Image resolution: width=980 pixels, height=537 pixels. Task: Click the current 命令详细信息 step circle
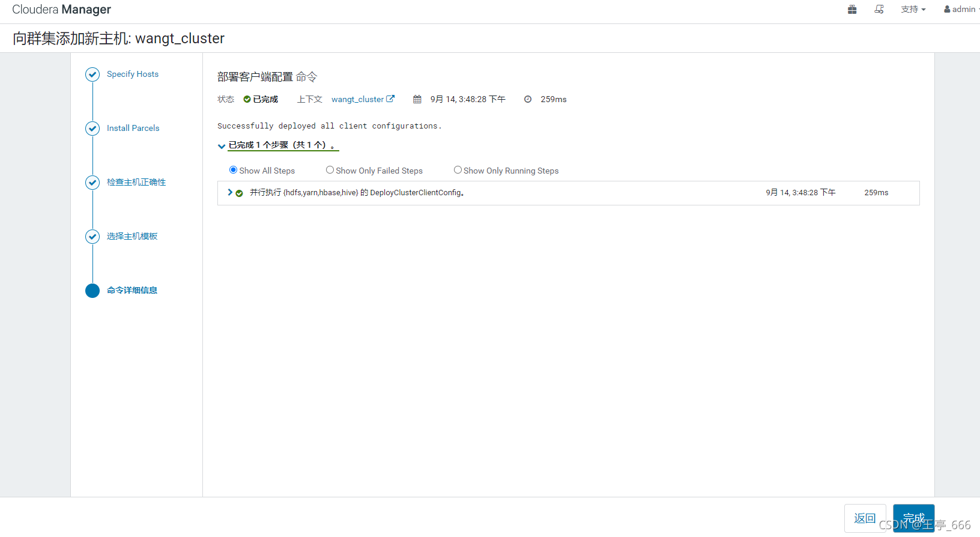[x=92, y=291]
